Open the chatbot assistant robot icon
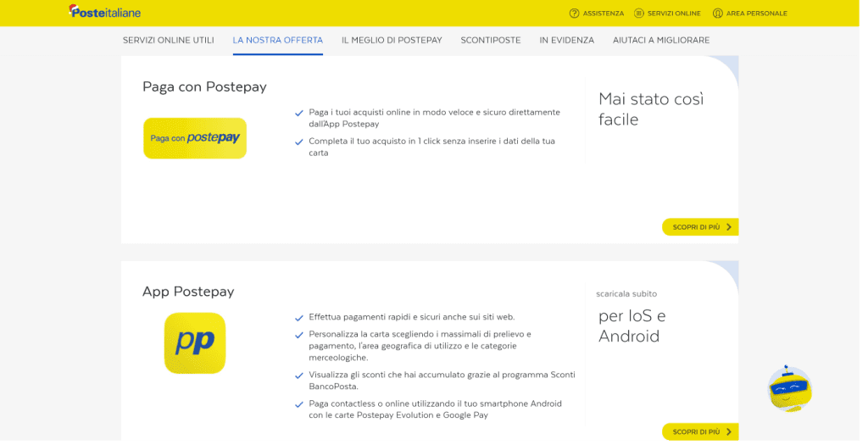Image resolution: width=868 pixels, height=445 pixels. 790,388
